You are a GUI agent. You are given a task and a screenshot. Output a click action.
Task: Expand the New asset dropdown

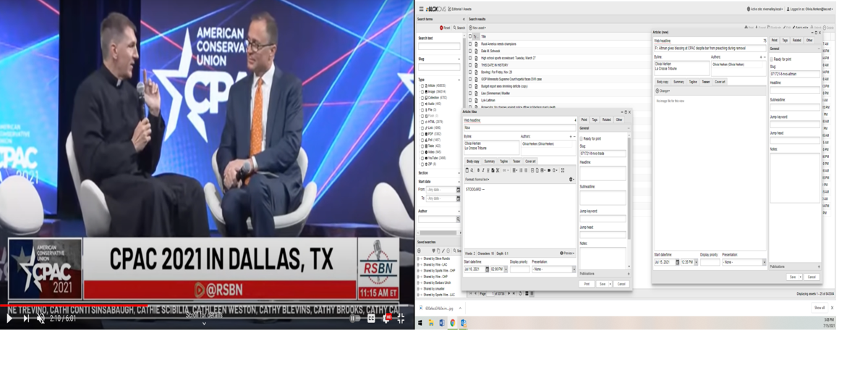478,28
